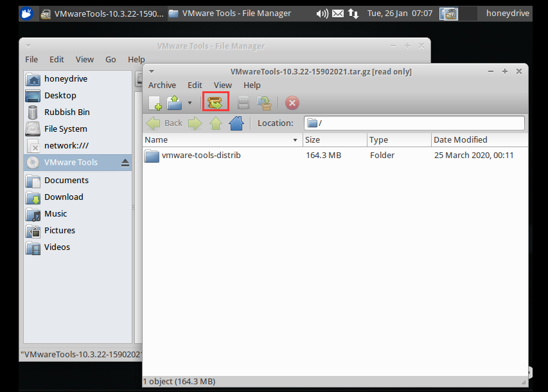Click the volume speaker panel icon
The width and height of the screenshot is (548, 392).
coord(323,14)
